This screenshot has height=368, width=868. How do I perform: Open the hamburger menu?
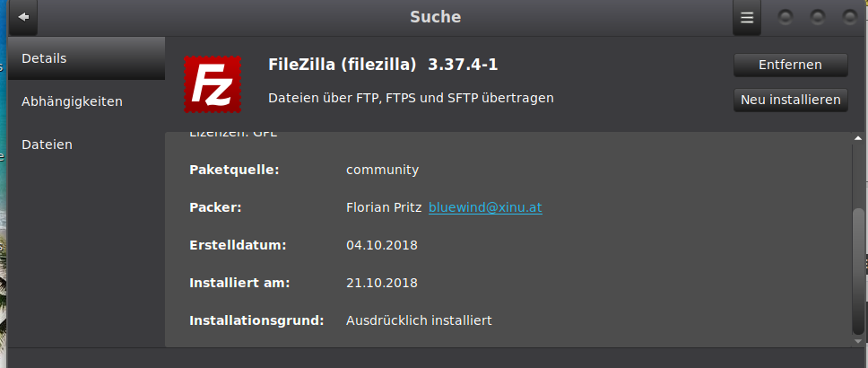746,17
